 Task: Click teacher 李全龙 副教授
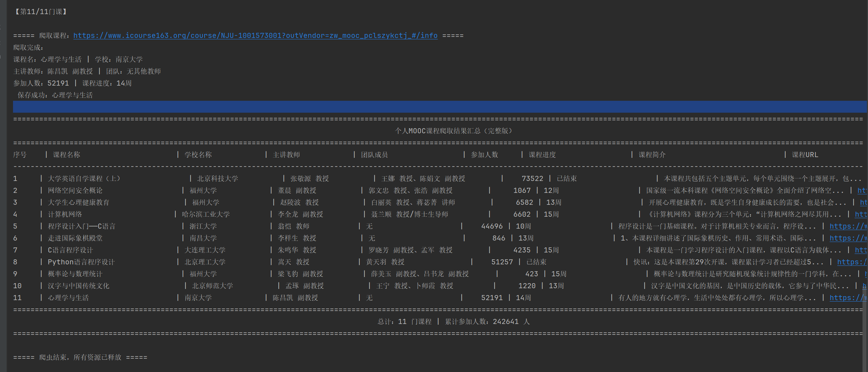tap(300, 214)
